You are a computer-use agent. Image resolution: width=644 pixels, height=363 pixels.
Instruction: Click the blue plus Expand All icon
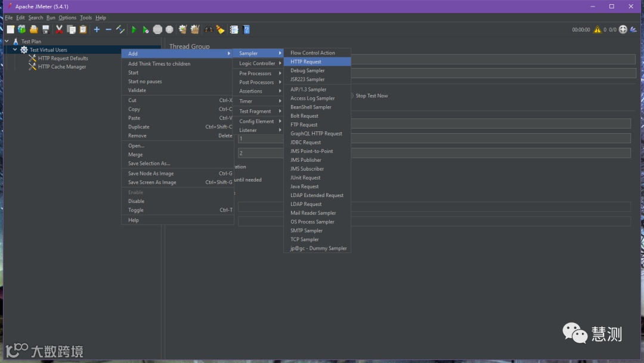(97, 30)
